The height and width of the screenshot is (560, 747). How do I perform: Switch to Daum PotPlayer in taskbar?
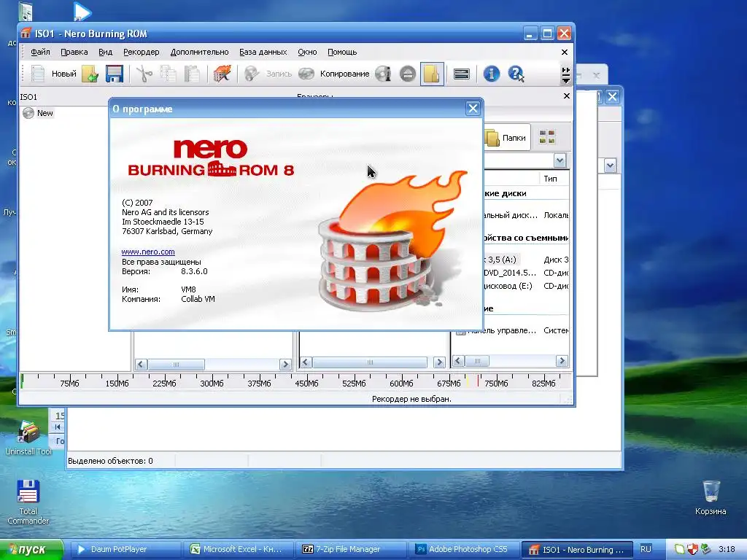(126, 550)
